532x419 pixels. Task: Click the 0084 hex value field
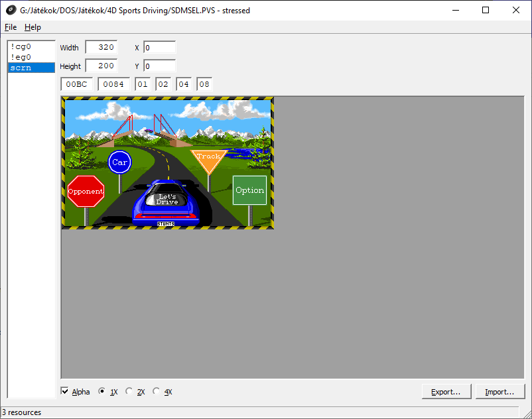[113, 84]
